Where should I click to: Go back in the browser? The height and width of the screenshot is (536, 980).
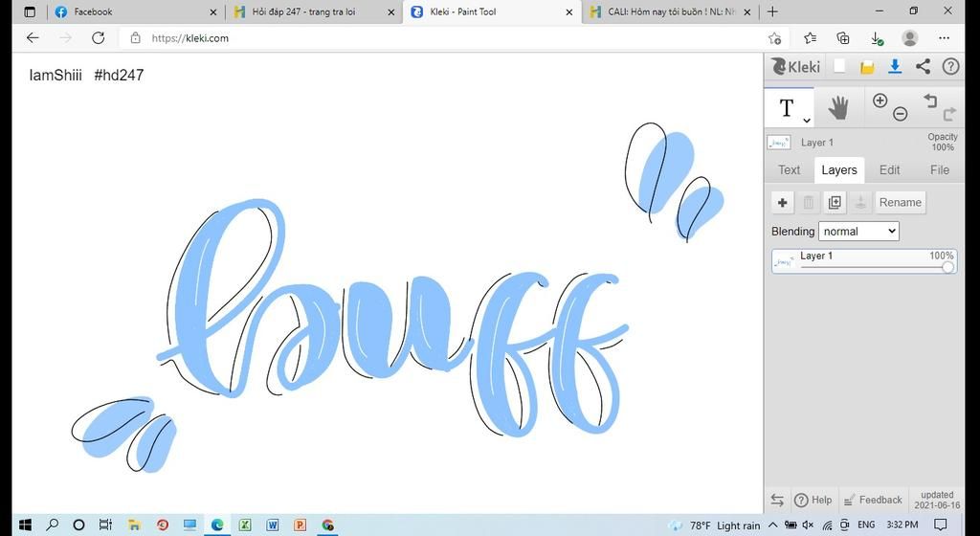pos(33,38)
